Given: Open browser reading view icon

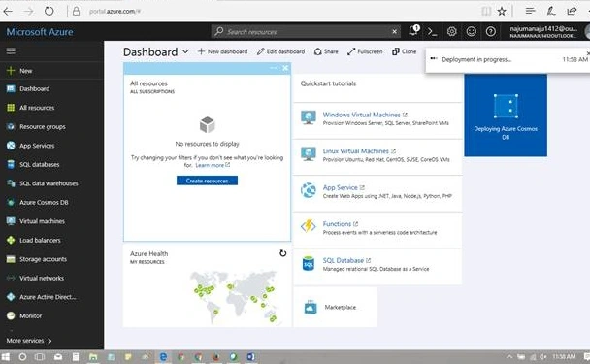Looking at the screenshot, I should (486, 11).
